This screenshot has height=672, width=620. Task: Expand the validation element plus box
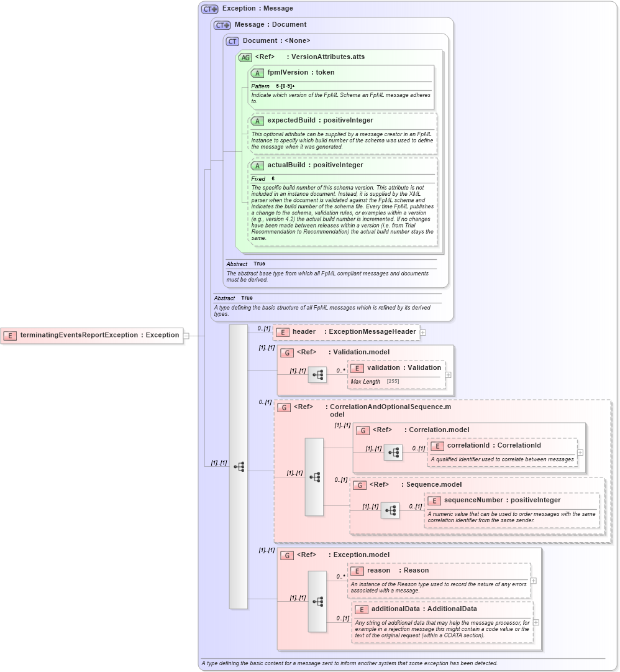448,375
